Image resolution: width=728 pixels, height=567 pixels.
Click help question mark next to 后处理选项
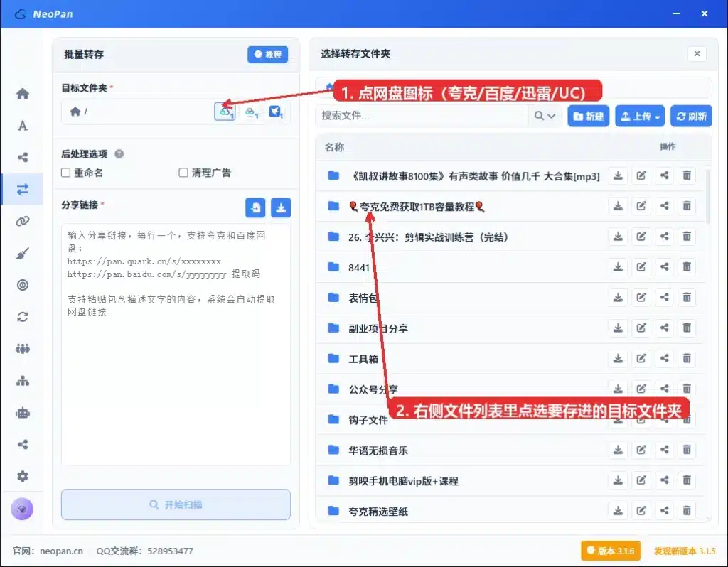(x=119, y=154)
